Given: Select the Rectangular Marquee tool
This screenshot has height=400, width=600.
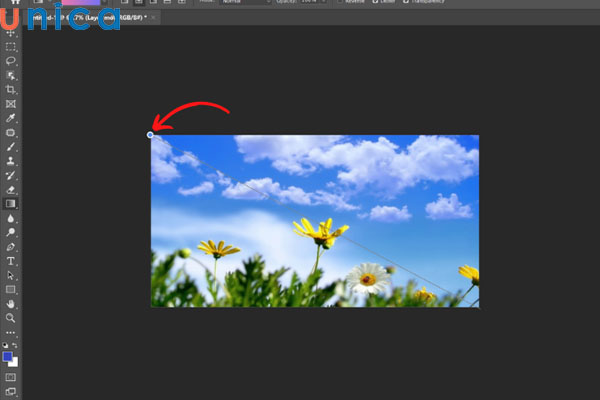Looking at the screenshot, I should 10,47.
